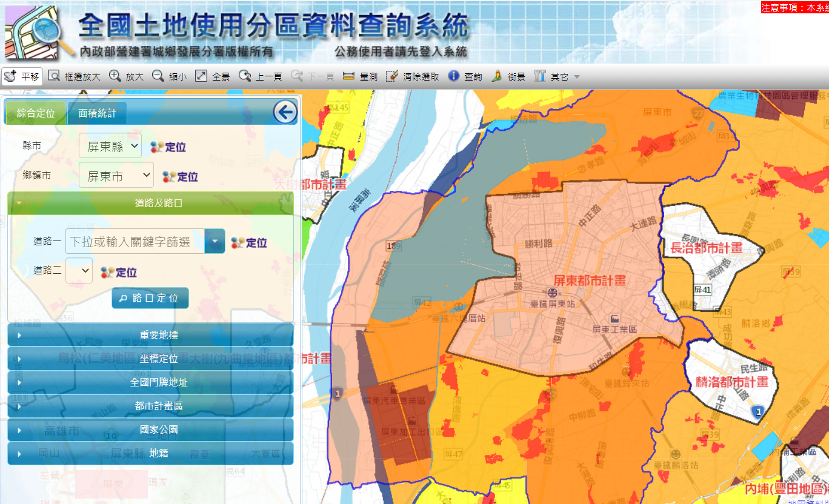Switch to the 面積統計 tab
Screen dimensions: 829x504
pos(97,113)
